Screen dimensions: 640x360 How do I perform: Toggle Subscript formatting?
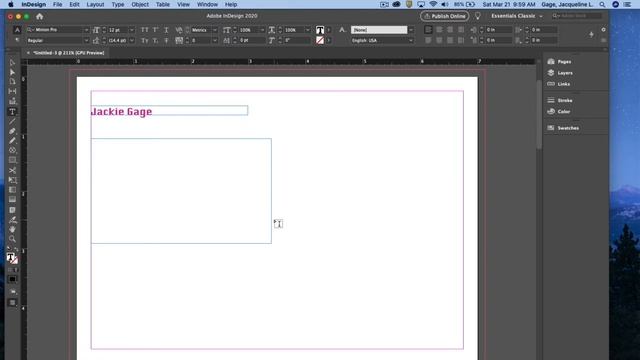pyautogui.click(x=156, y=40)
